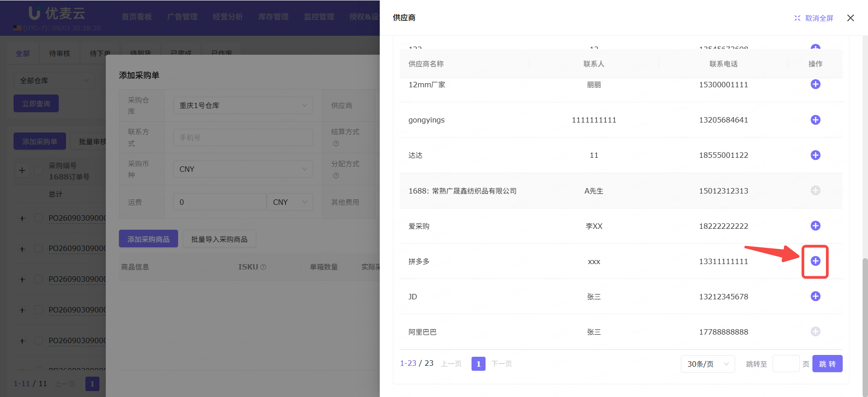Add supplier 爱采购 with plus icon
This screenshot has height=397, width=868.
tap(815, 226)
